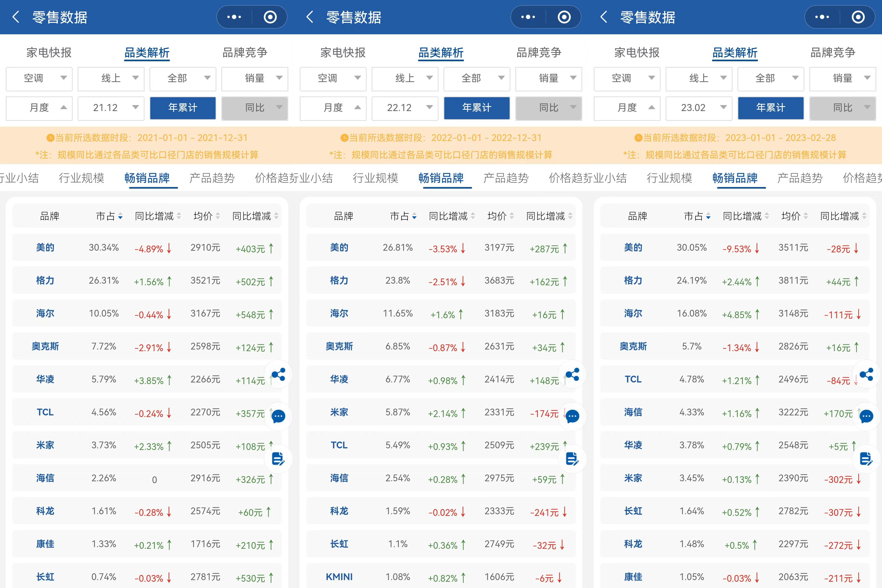The height and width of the screenshot is (588, 882).
Task: Open the chat bubble icon in the middle panel
Action: point(572,416)
